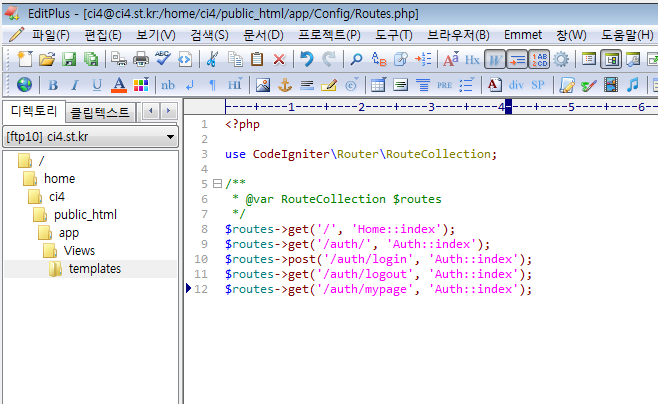Apply Underline tag with the U icon
This screenshot has height=404, width=658.
click(97, 85)
